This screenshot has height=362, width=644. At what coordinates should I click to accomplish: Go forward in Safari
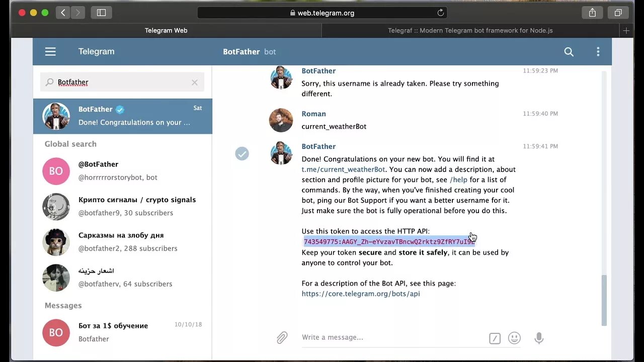tap(77, 13)
